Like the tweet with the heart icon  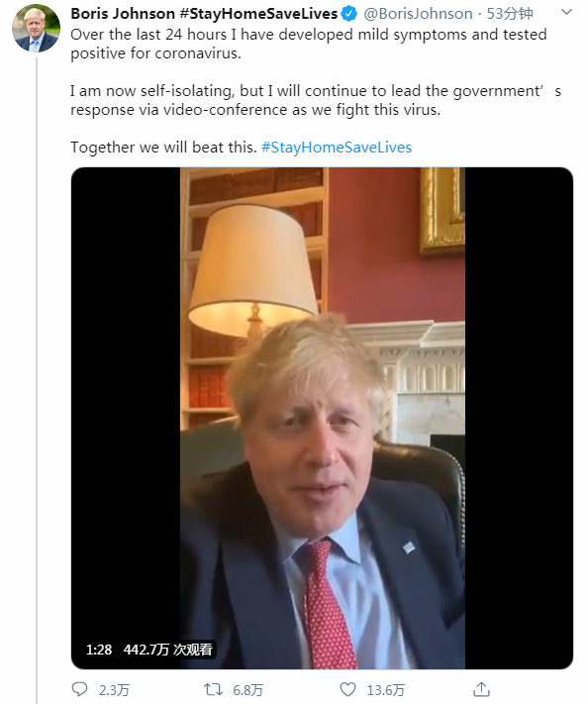[x=347, y=689]
